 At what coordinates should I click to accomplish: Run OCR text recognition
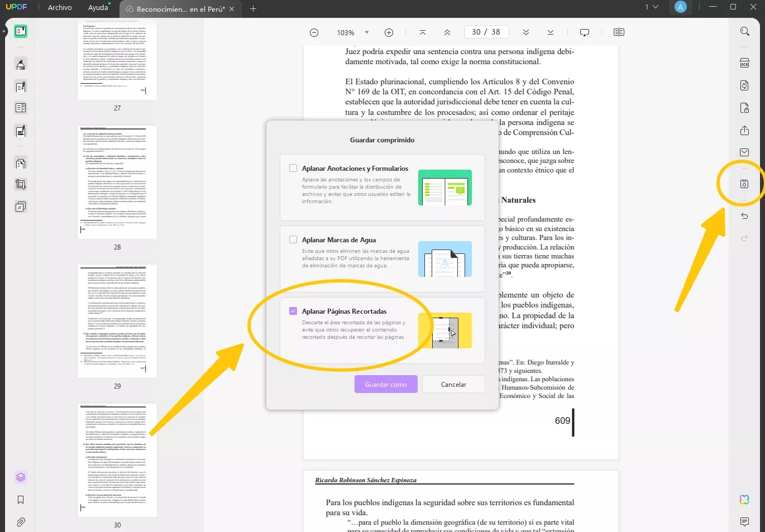click(744, 63)
